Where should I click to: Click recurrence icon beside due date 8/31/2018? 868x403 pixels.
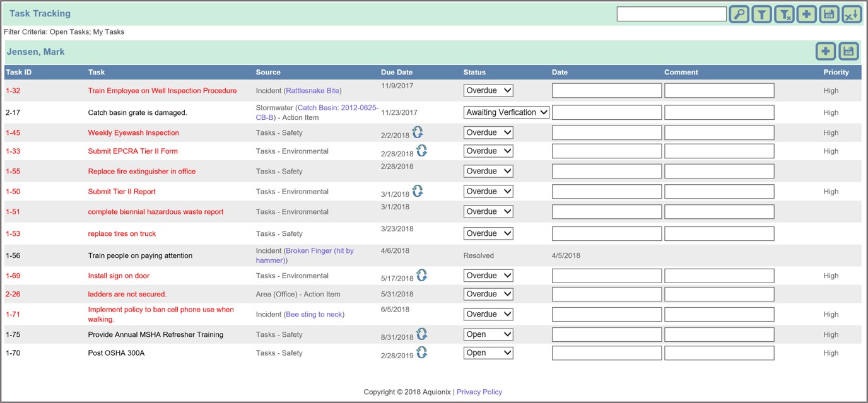pos(421,334)
